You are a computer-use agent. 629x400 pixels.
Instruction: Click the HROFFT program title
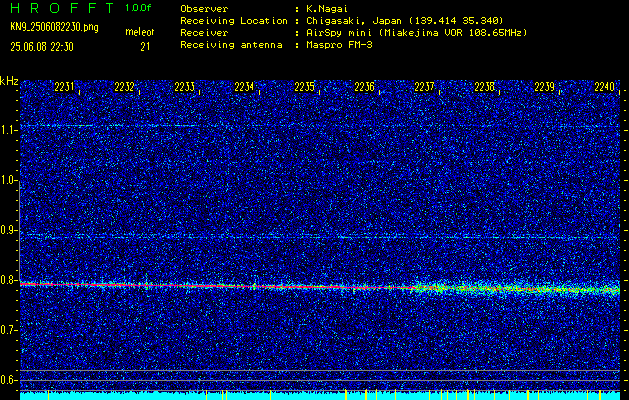[62, 8]
